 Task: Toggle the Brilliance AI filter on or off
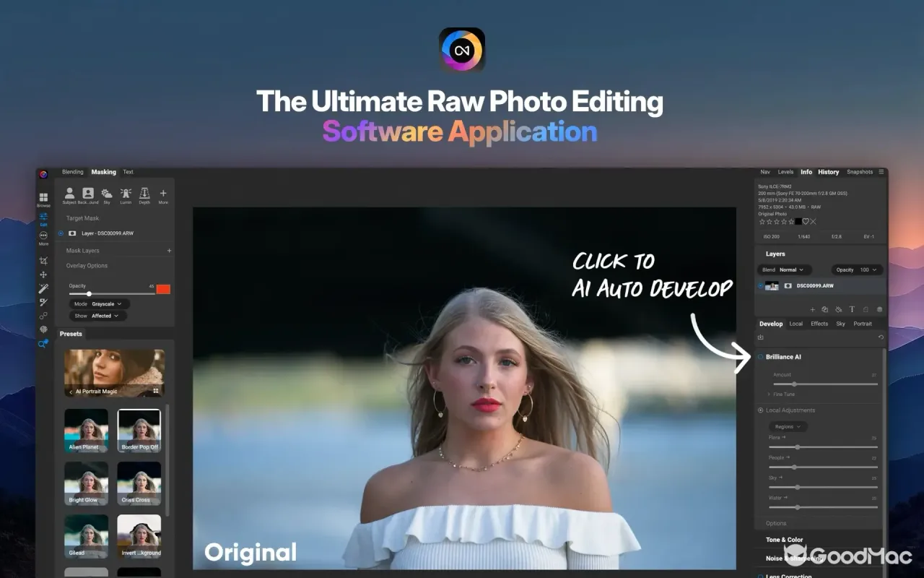[761, 357]
